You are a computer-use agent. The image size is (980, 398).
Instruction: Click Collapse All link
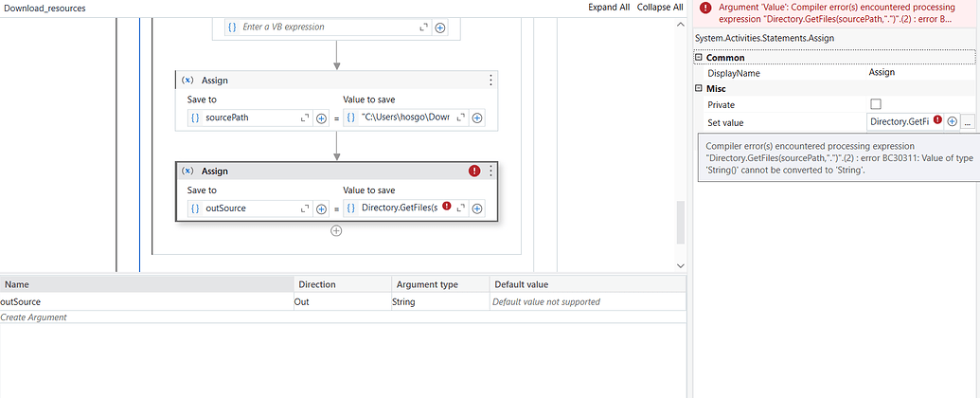click(x=659, y=7)
